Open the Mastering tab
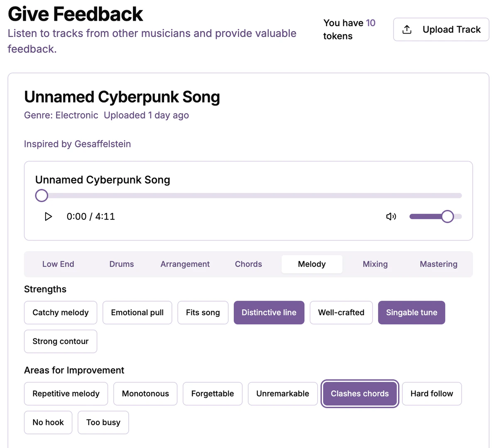Viewport: 497px width, 448px height. click(x=438, y=264)
